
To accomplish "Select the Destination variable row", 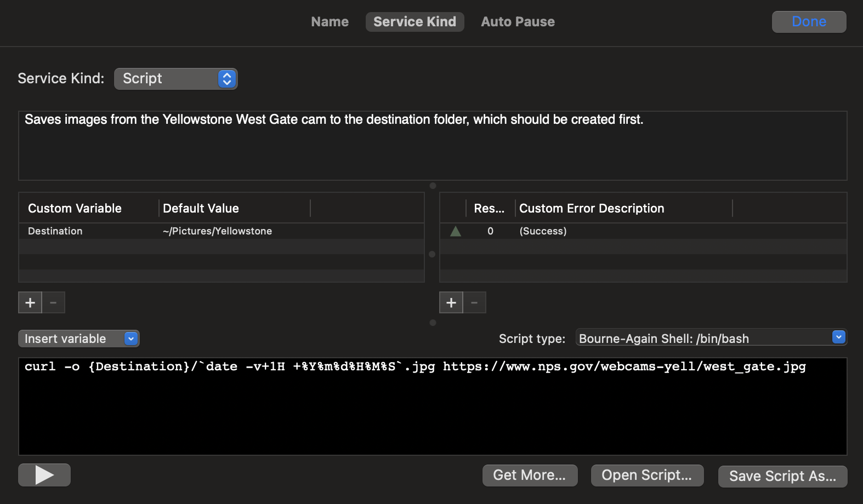I will pos(222,231).
